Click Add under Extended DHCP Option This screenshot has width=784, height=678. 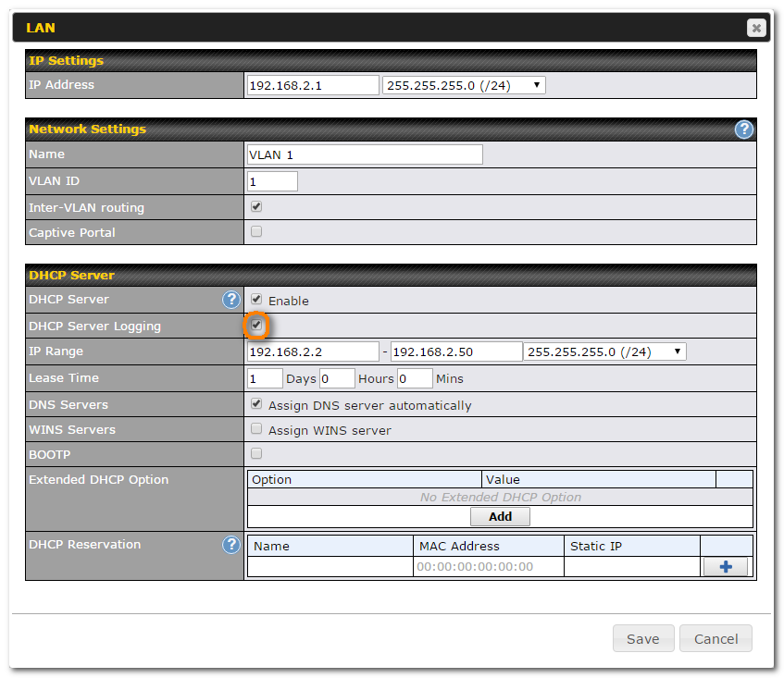(500, 517)
